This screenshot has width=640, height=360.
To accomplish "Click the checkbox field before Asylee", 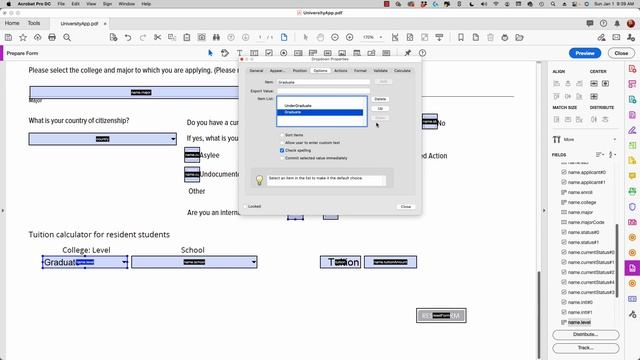I will [x=192, y=155].
